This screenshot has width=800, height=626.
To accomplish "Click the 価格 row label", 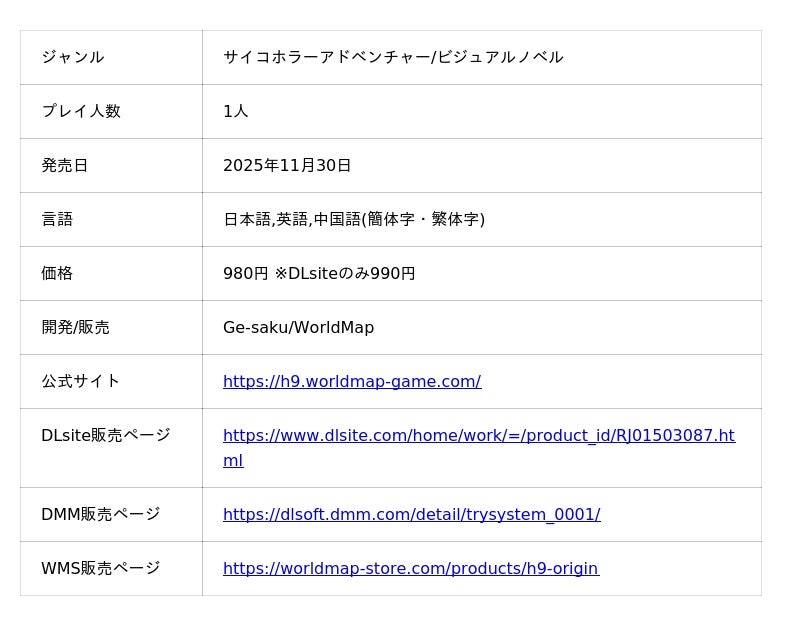I will coord(57,273).
